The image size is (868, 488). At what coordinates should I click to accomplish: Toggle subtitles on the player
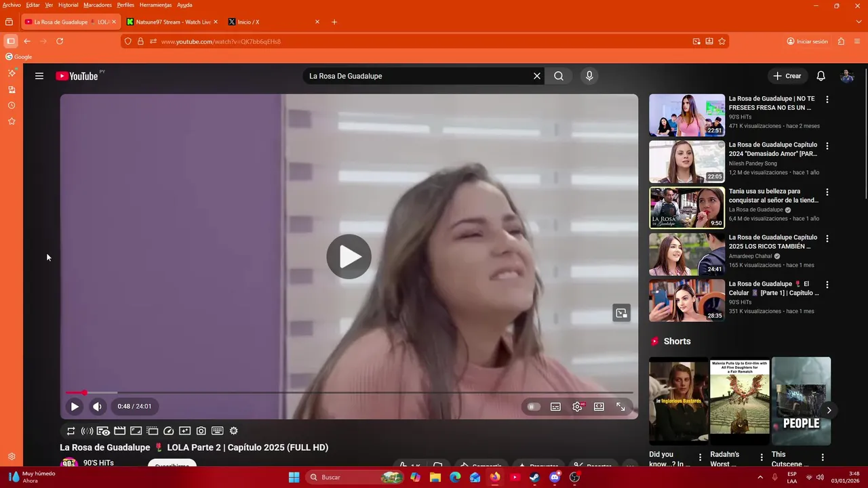click(555, 407)
